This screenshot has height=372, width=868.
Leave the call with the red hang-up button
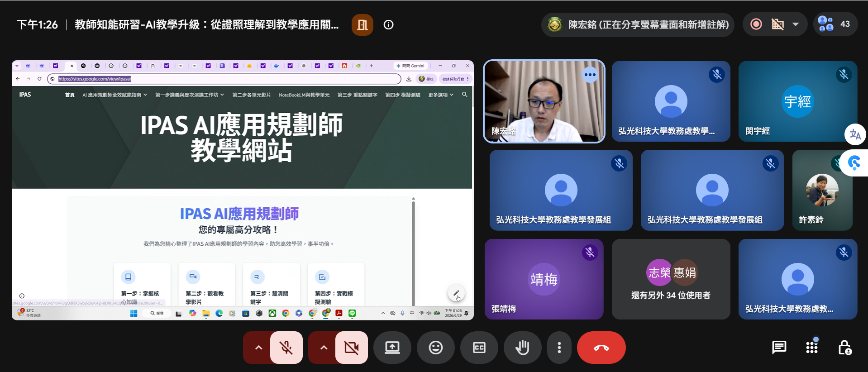tap(601, 348)
